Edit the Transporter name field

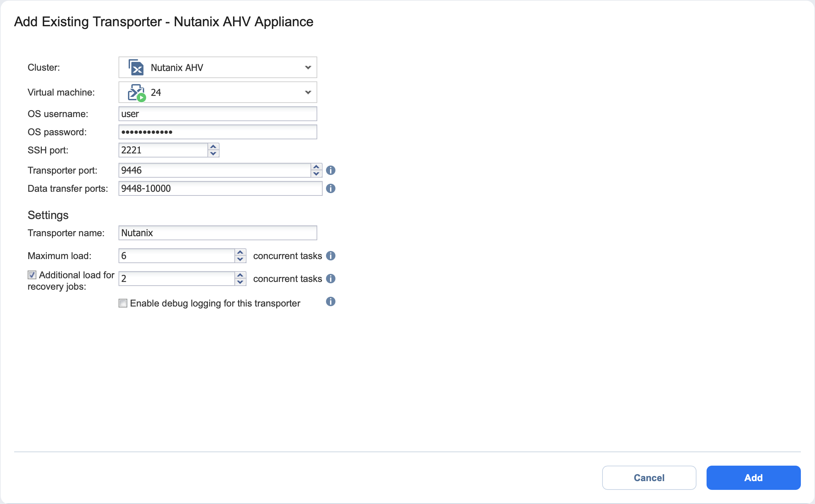pos(218,233)
